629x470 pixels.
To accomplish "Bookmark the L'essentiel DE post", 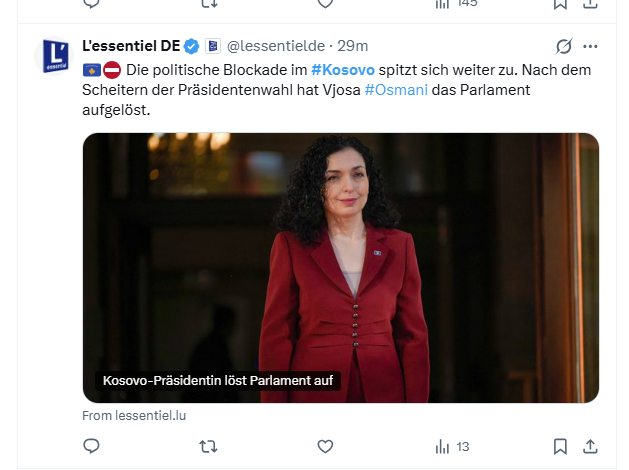I will pyautogui.click(x=560, y=446).
